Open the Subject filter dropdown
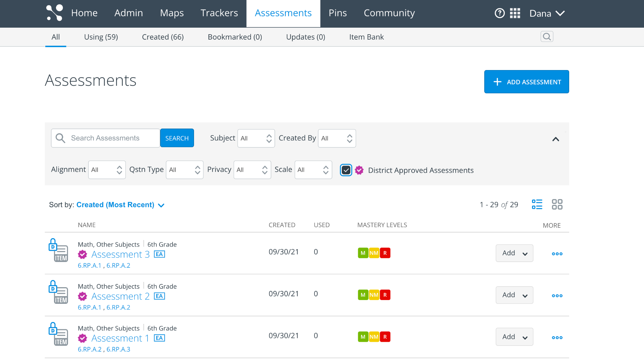This screenshot has width=644, height=361. (256, 138)
